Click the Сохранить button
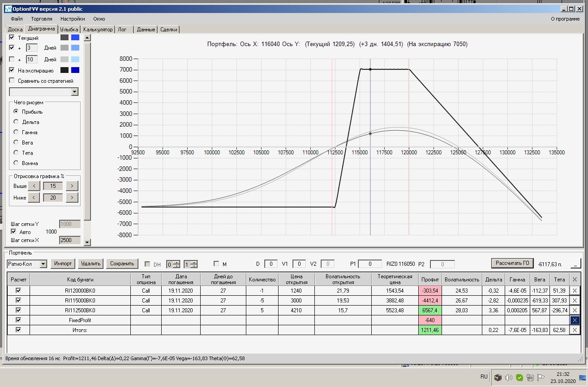588x387 pixels. pyautogui.click(x=122, y=264)
